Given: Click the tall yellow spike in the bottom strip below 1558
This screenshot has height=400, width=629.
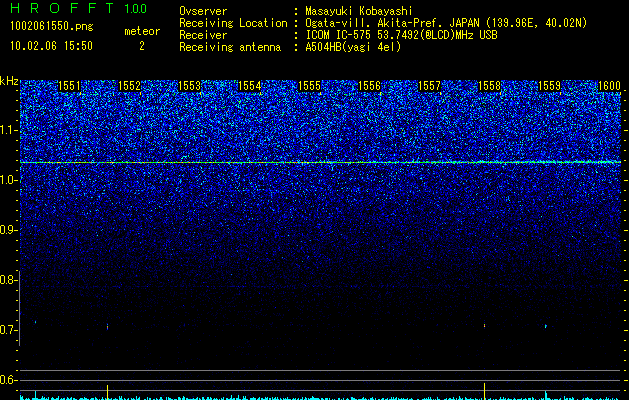Looking at the screenshot, I should click(485, 391).
